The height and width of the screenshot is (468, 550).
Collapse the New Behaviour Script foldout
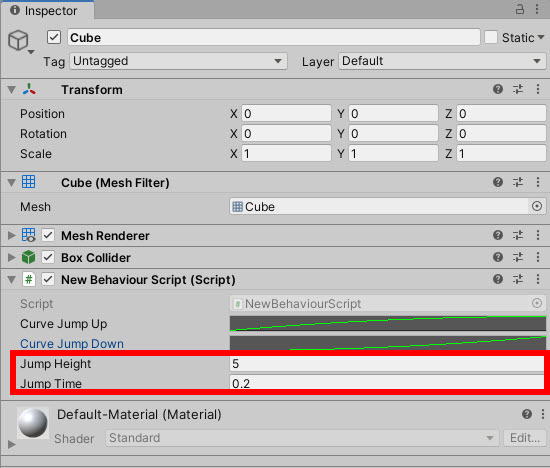click(x=12, y=280)
